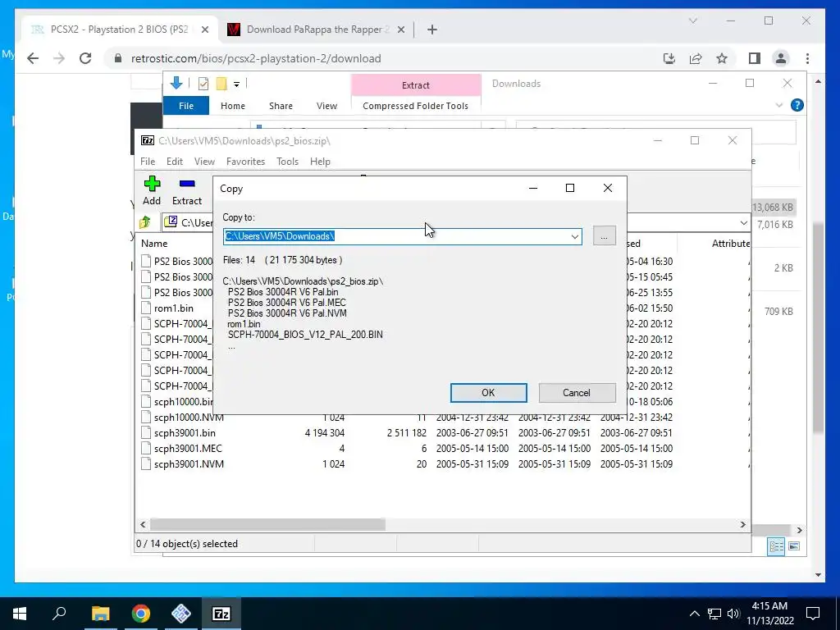Screen dimensions: 840x630
Task: Go back in Chrome
Action: coord(33,58)
